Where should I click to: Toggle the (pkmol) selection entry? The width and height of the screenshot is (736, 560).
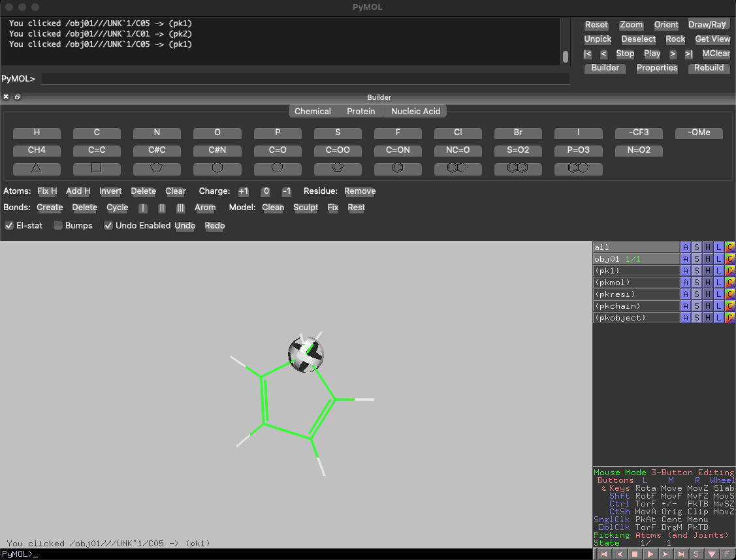(x=636, y=283)
